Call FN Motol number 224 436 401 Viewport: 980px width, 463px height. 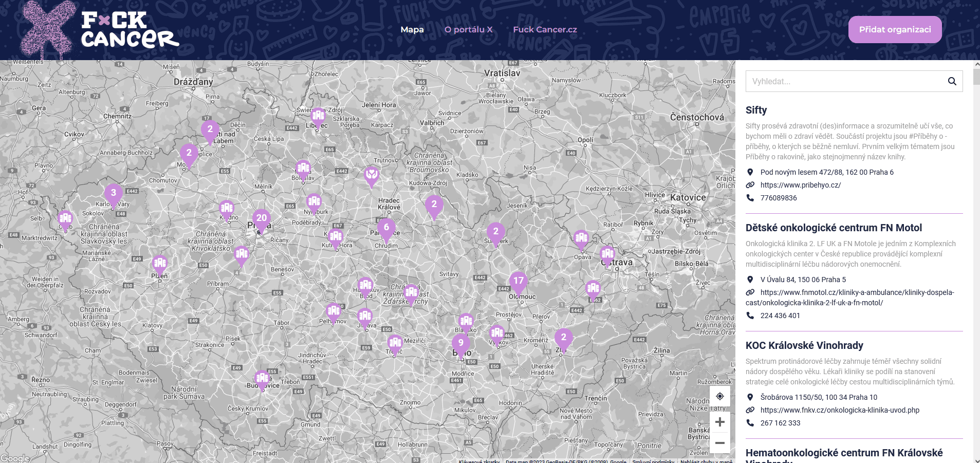point(780,316)
